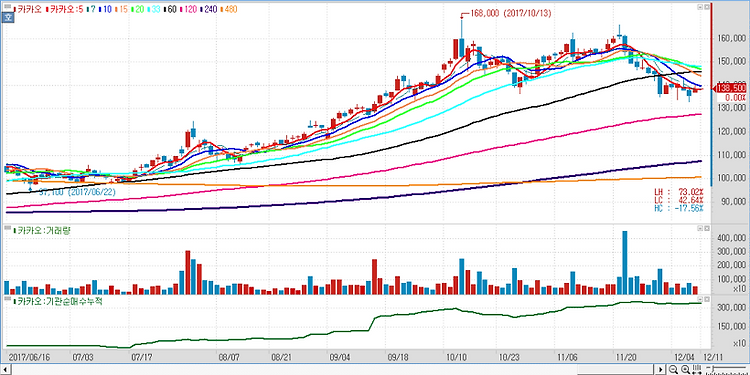Click the zoom out magnifier icon
Viewport: 750px width, 375px height.
pyautogui.click(x=673, y=369)
